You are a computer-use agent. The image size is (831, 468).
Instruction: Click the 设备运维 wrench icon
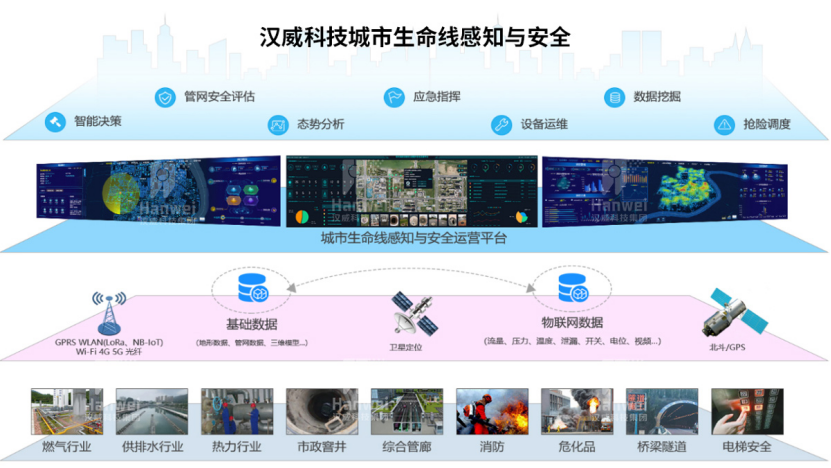coord(500,125)
